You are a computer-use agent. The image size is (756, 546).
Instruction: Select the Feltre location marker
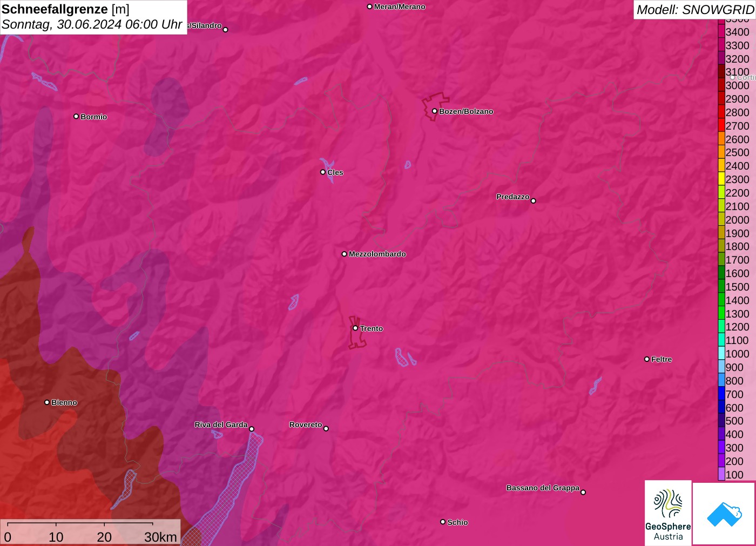click(647, 359)
